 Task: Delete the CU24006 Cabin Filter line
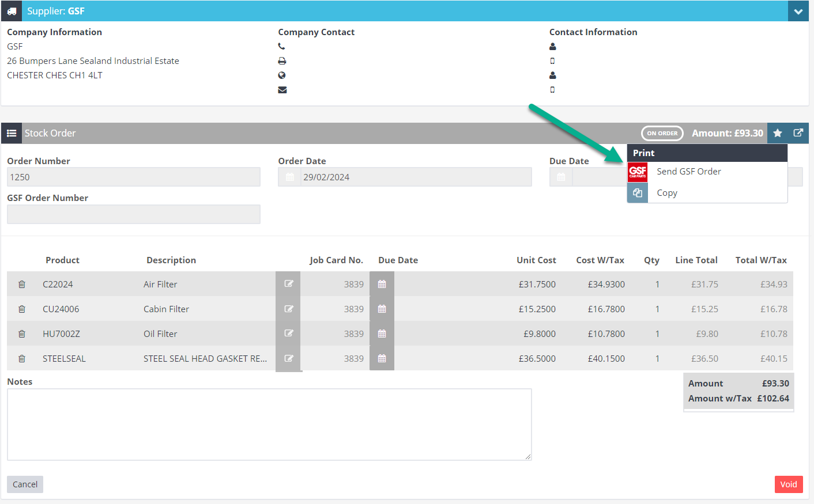(22, 309)
